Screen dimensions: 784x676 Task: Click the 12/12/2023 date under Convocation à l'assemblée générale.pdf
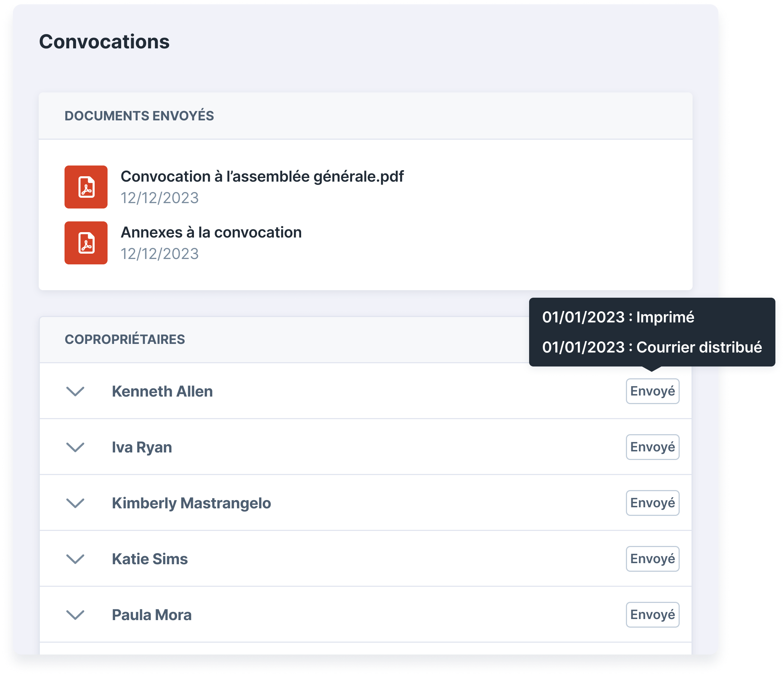pyautogui.click(x=160, y=198)
